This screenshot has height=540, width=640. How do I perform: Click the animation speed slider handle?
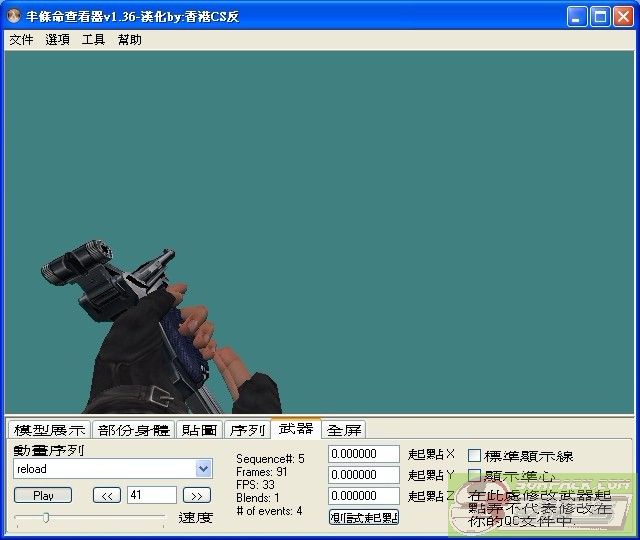click(45, 517)
